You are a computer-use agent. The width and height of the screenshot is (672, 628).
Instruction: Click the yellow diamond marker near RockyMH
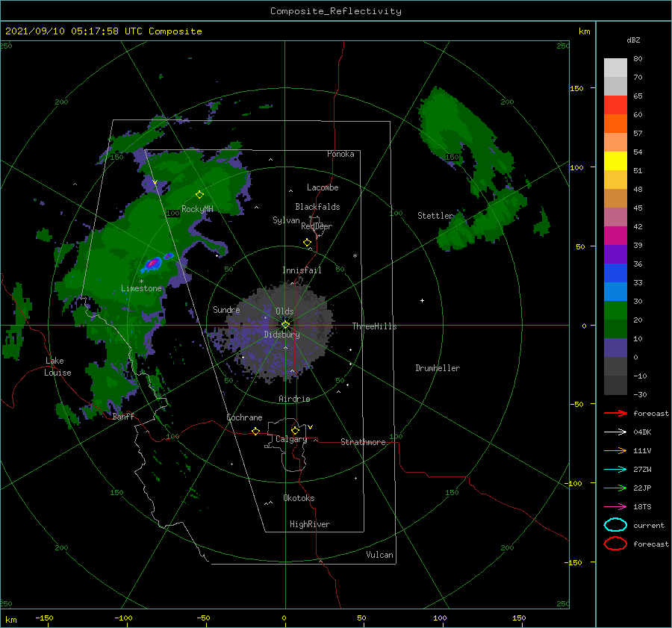click(x=199, y=195)
